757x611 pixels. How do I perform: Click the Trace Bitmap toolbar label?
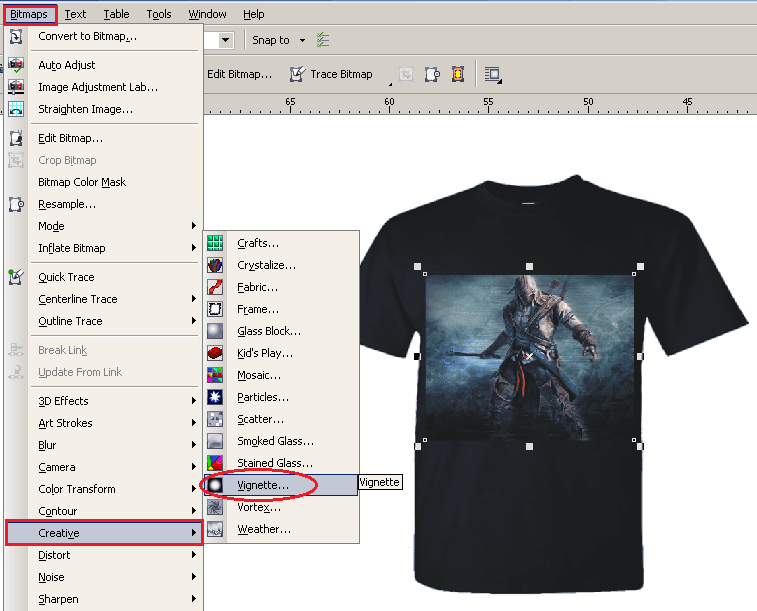pos(341,74)
